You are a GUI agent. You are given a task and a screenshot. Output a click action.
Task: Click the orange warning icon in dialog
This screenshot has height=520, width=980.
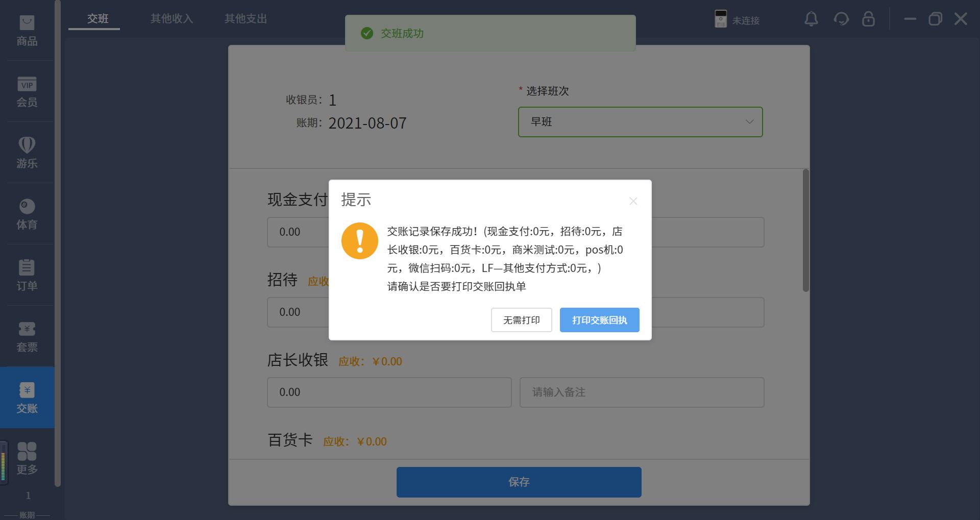[x=360, y=241]
